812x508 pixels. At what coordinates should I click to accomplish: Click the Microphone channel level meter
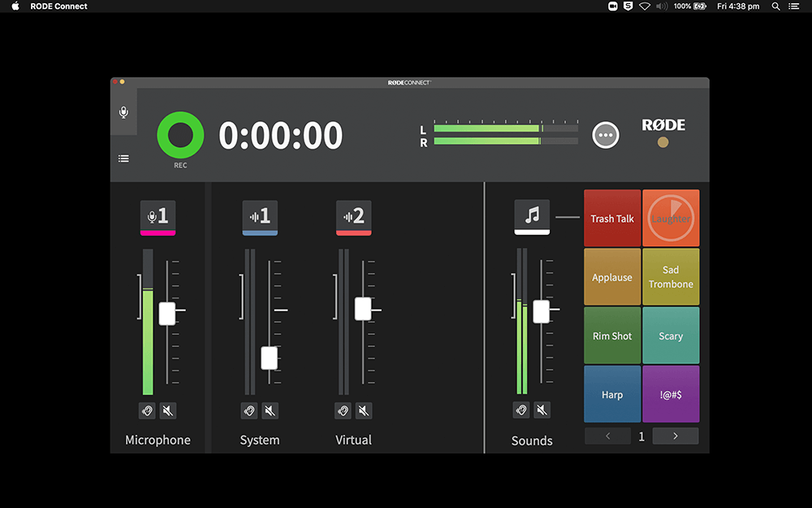(148, 322)
